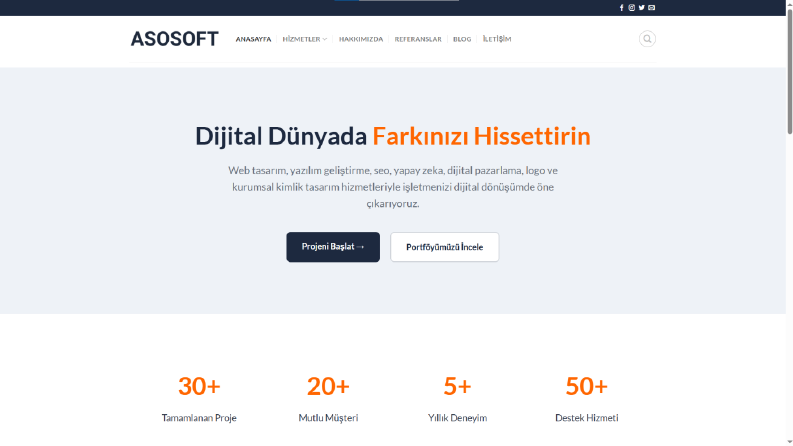Click the page vertical scrollbar thumb
This screenshot has height=446, width=793.
click(x=789, y=71)
